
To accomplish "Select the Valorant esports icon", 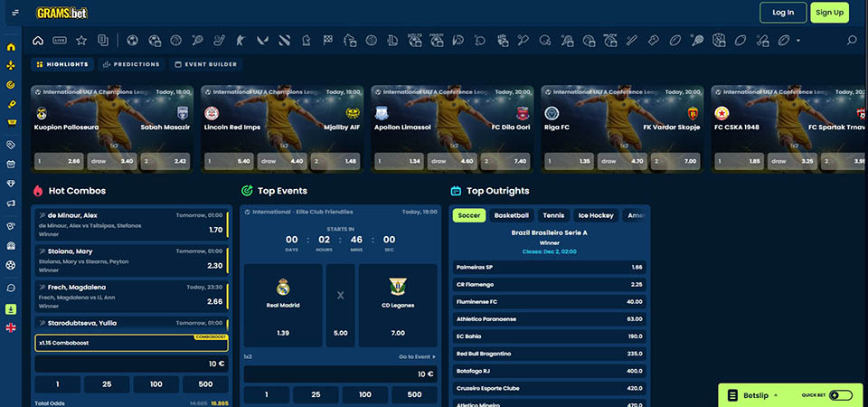I will [262, 41].
